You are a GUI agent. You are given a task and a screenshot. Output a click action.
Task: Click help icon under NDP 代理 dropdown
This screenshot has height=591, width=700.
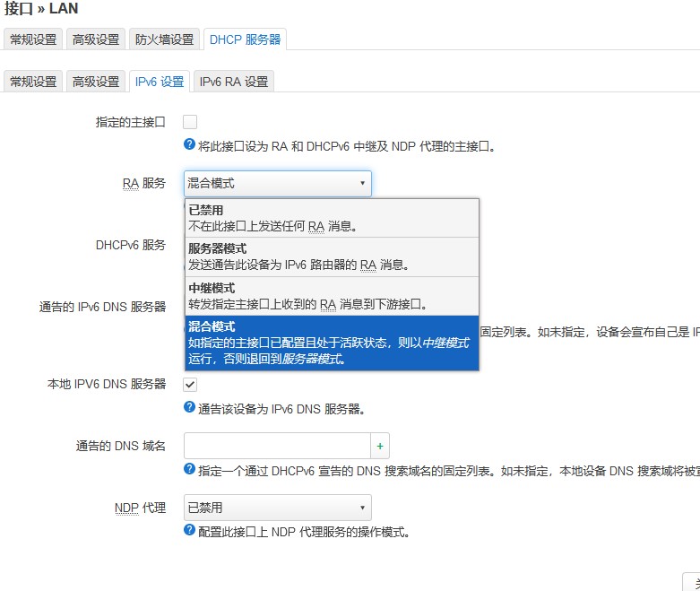[x=189, y=530]
